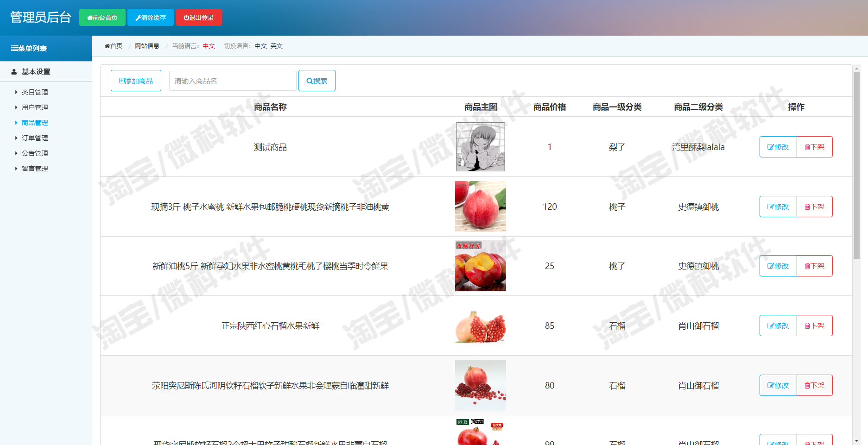Select price 85 cell
Screen dimensions: 868x445
point(550,326)
